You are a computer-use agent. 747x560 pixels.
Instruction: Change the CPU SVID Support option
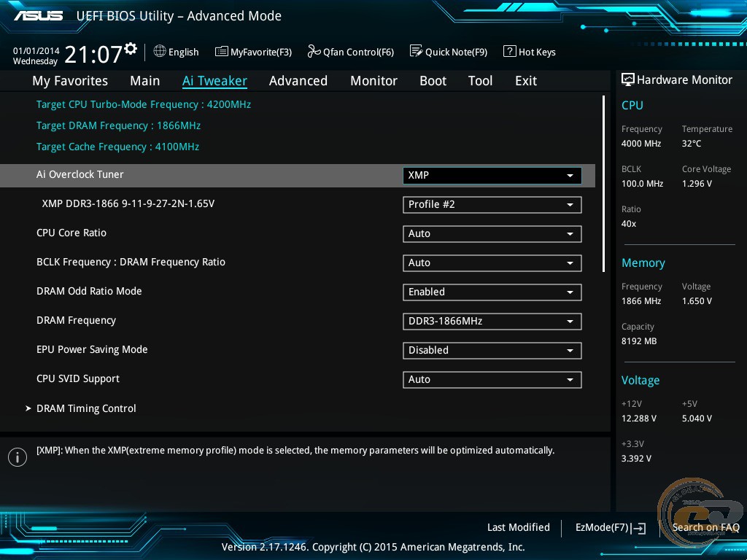click(492, 380)
